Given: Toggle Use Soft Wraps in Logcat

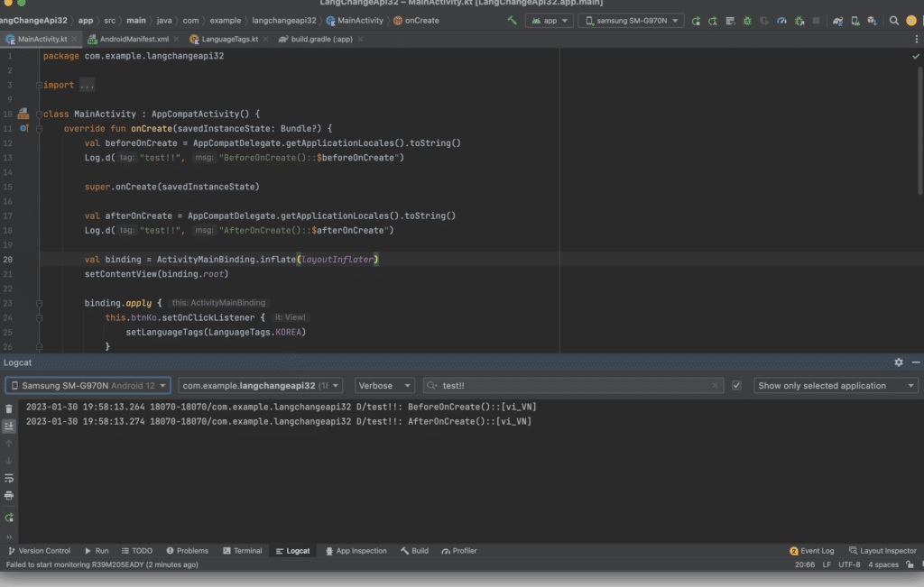Looking at the screenshot, I should point(9,478).
